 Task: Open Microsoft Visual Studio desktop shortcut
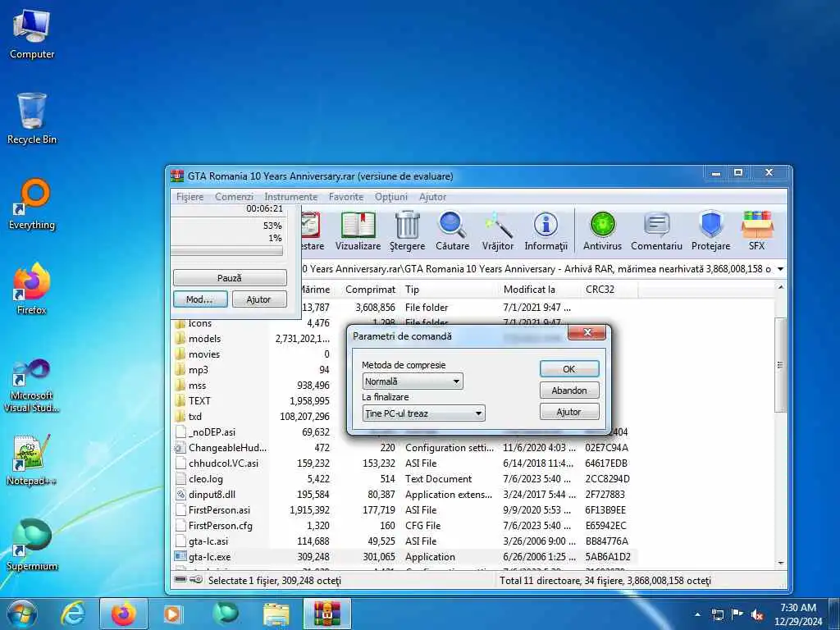click(x=32, y=386)
